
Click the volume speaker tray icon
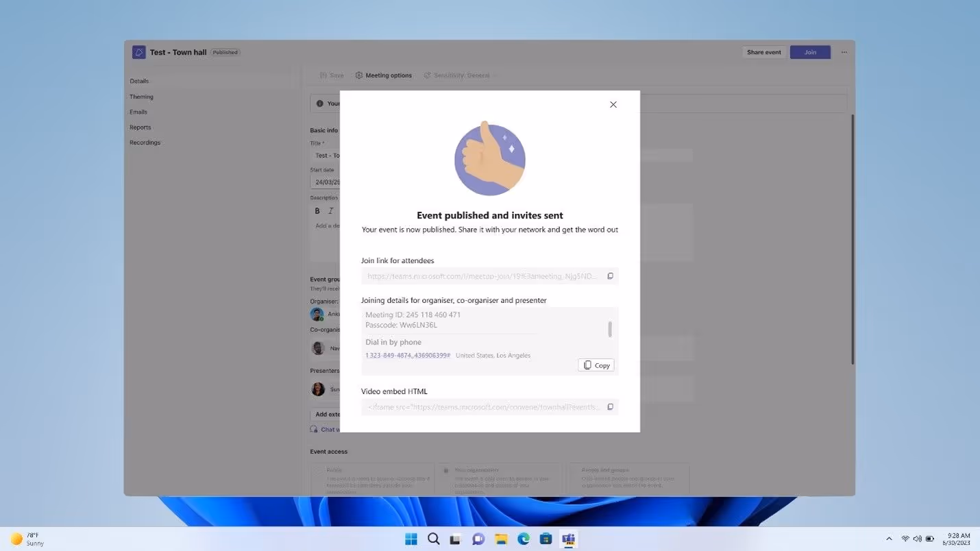click(x=917, y=539)
